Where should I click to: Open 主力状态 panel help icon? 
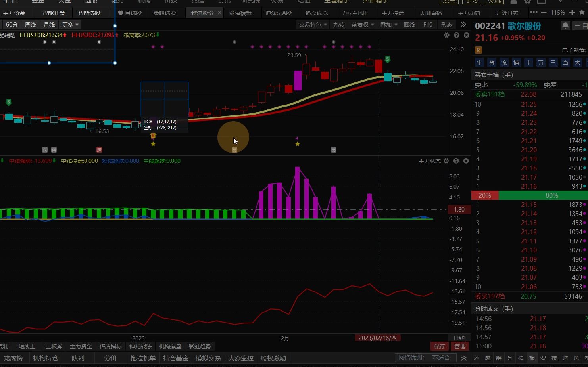point(456,161)
